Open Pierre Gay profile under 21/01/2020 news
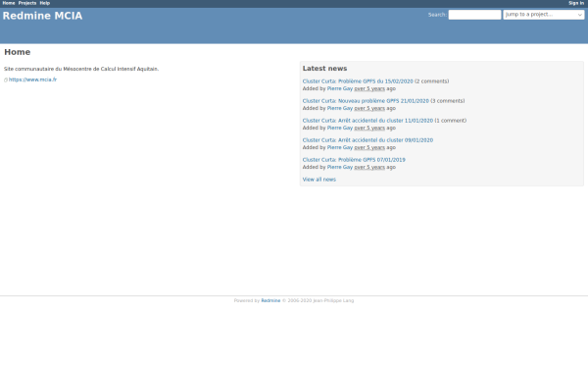This screenshot has width=588, height=368. pyautogui.click(x=340, y=108)
